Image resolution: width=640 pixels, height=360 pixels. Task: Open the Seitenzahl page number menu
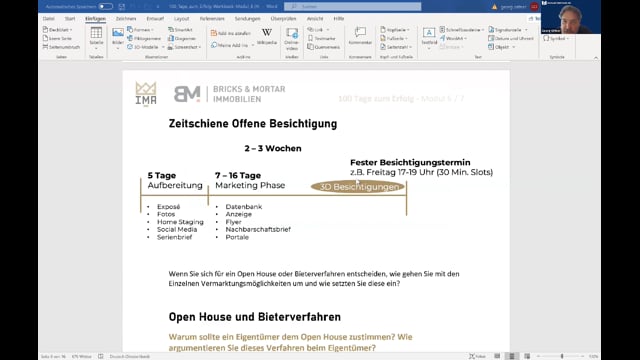click(396, 47)
